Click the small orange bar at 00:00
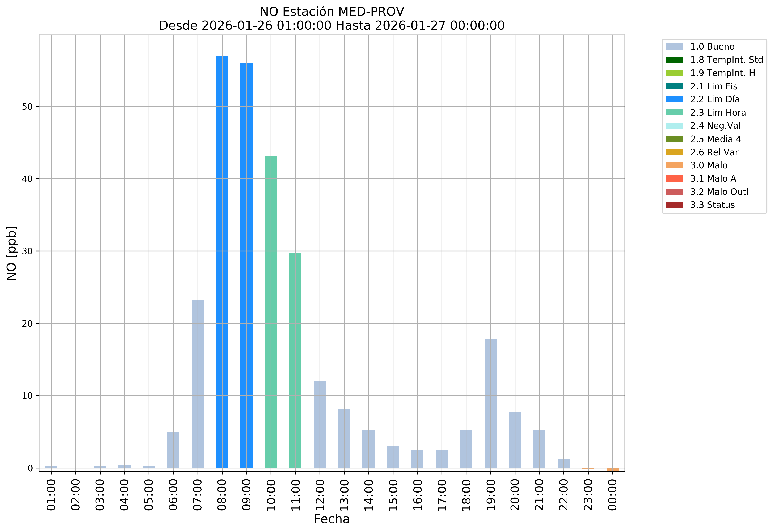This screenshot has width=773, height=532. 612,469
